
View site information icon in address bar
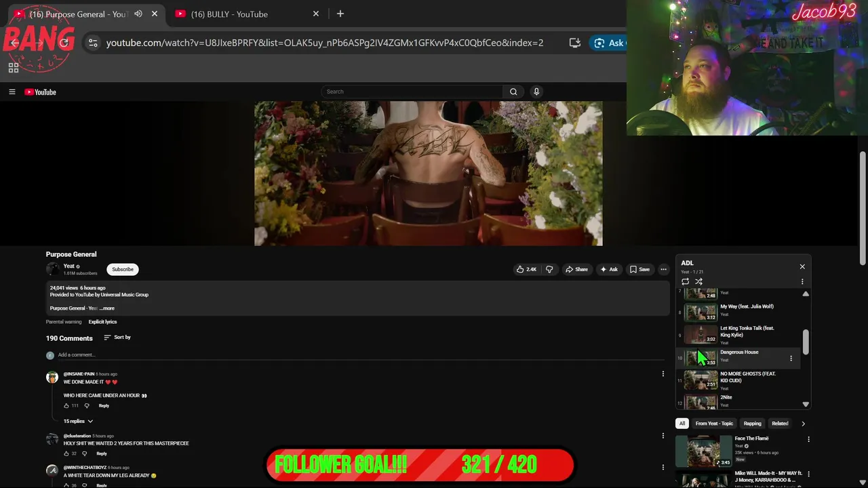click(x=93, y=43)
